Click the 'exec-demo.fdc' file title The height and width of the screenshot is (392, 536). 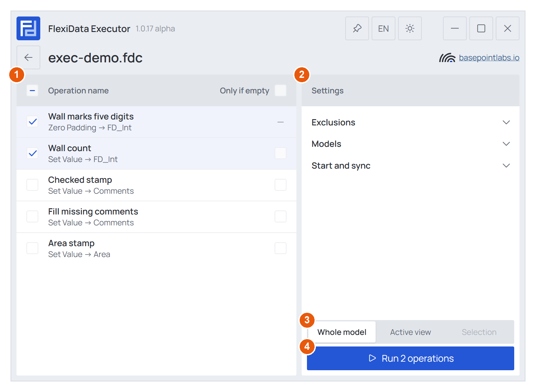click(x=95, y=58)
